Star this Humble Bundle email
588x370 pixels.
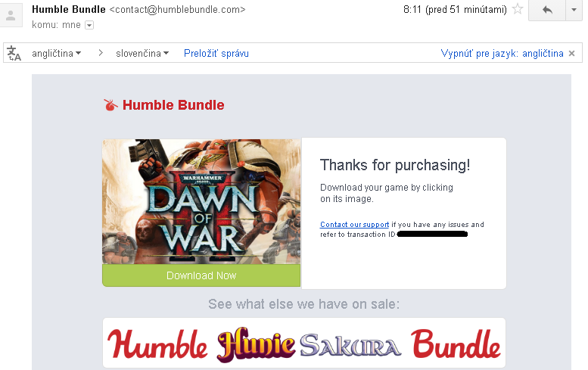click(x=518, y=8)
